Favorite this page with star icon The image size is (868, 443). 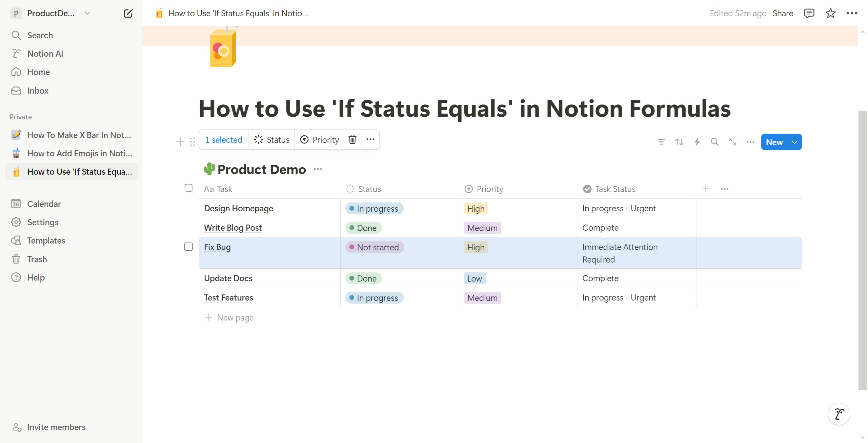830,14
